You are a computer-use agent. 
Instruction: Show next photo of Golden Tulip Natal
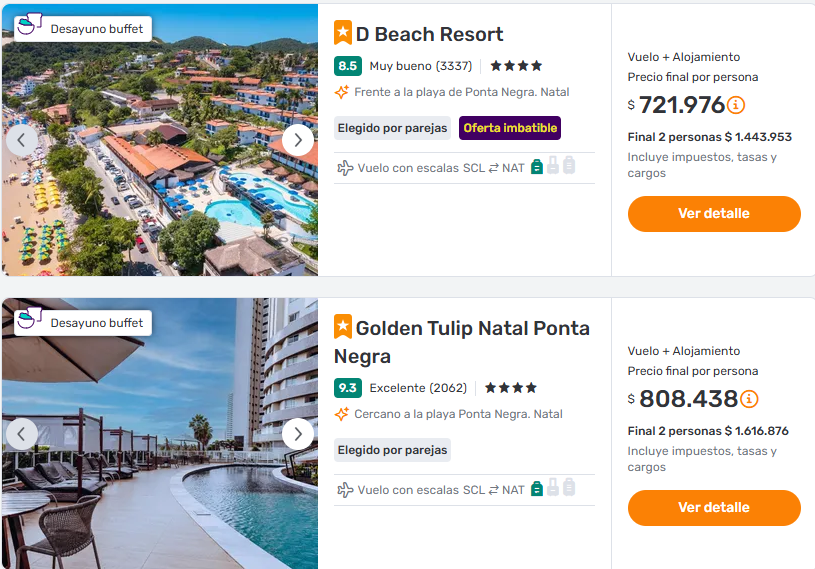(298, 434)
